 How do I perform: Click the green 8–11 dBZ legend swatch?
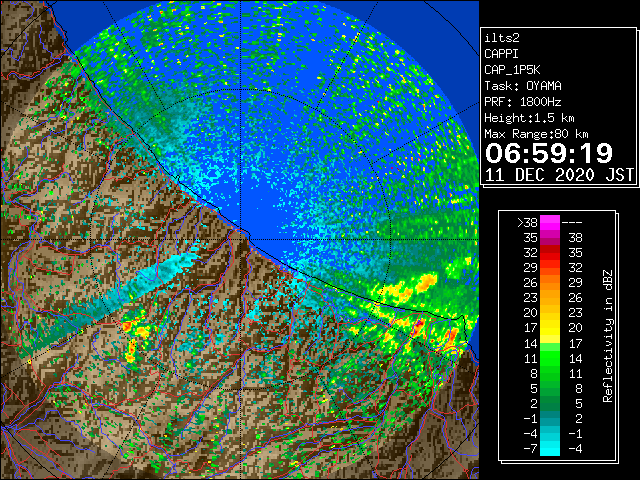[550, 373]
